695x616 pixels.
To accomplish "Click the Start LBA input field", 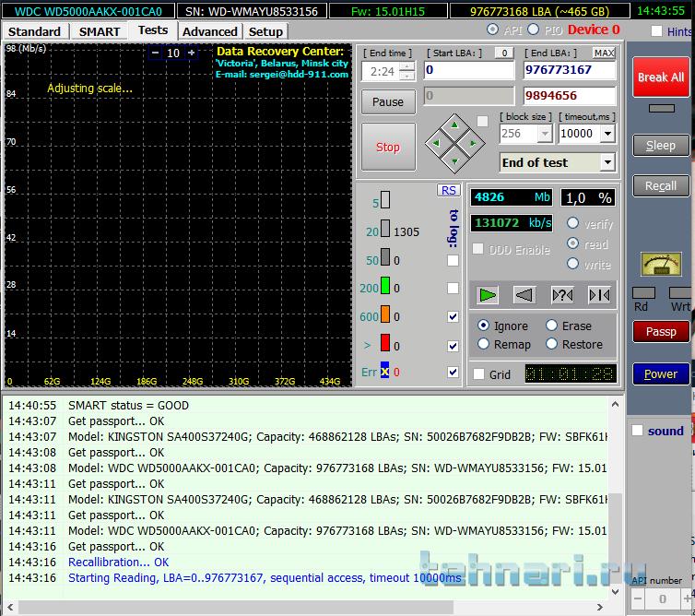I will pos(468,70).
